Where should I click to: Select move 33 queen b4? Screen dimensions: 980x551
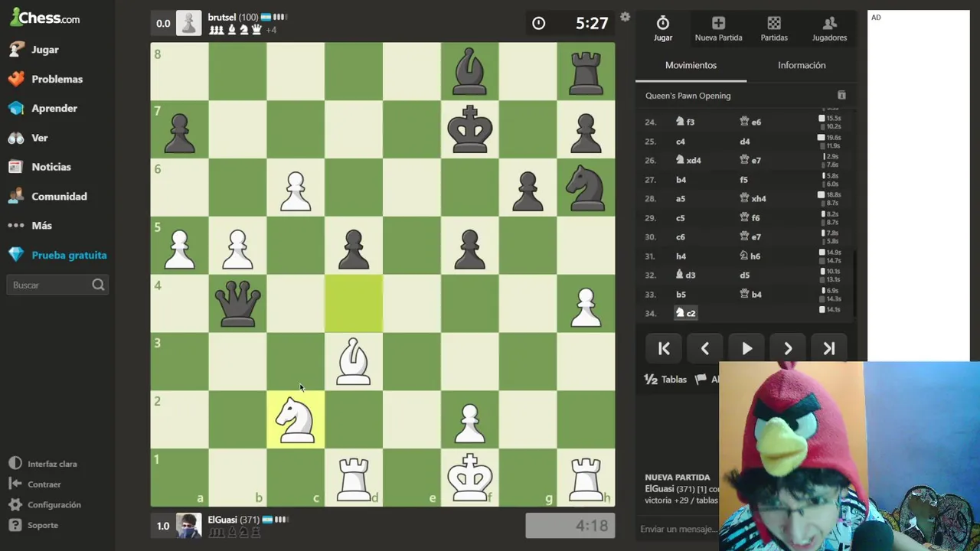750,294
